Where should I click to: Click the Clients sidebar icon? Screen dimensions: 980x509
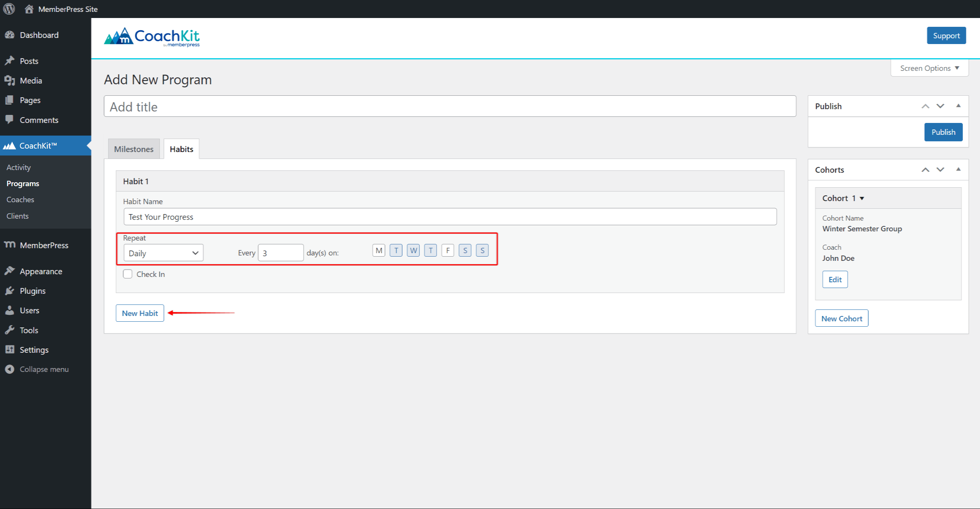coord(18,215)
